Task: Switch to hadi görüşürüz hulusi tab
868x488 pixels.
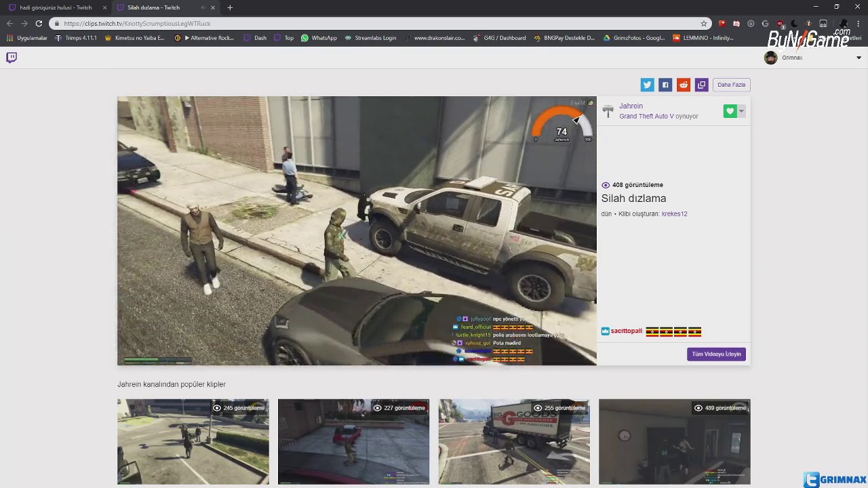Action: pyautogui.click(x=56, y=7)
